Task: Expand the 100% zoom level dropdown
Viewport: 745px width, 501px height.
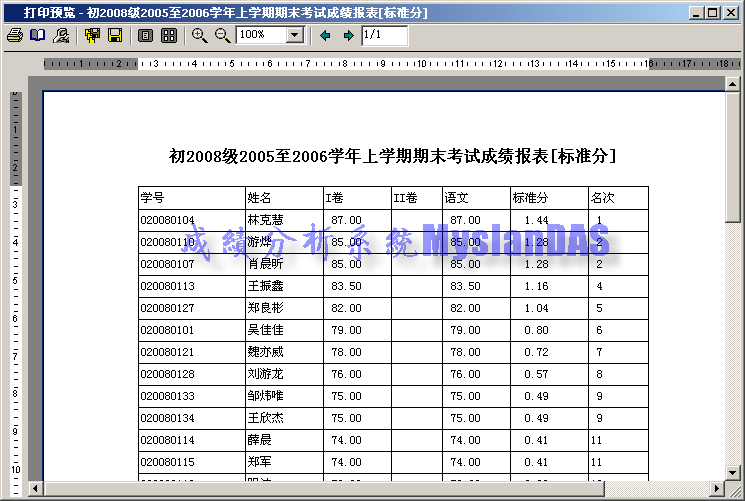Action: pyautogui.click(x=294, y=35)
